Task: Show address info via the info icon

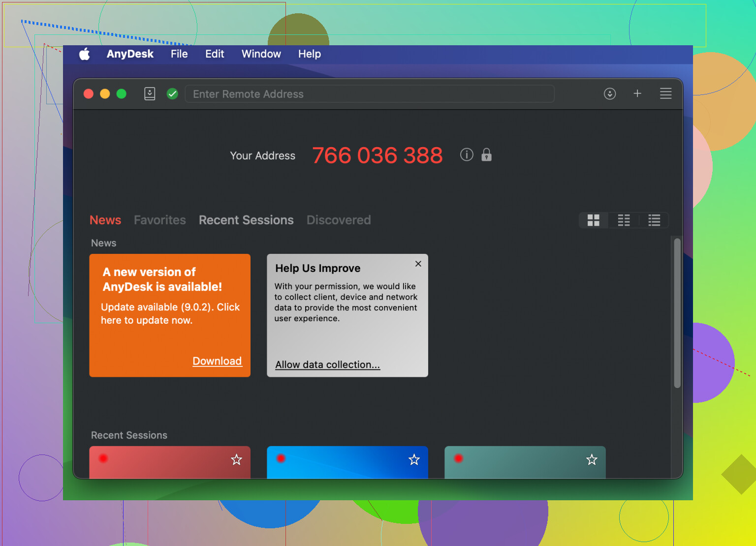Action: [467, 155]
